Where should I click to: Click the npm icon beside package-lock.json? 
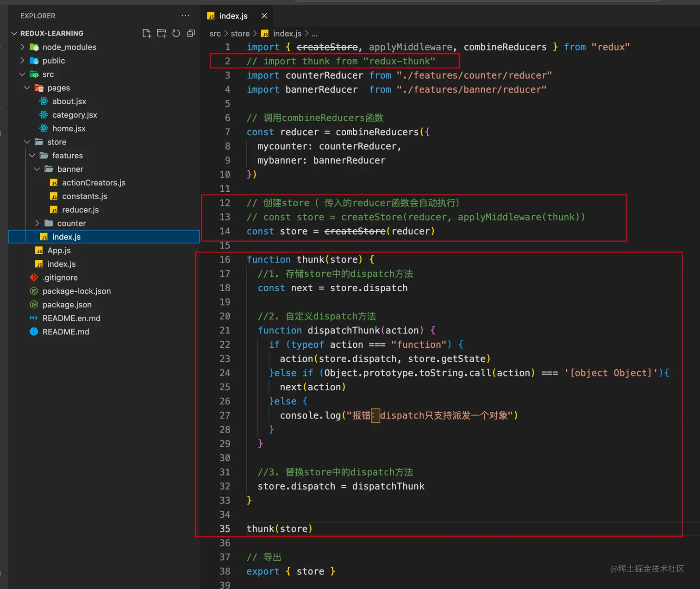click(34, 291)
